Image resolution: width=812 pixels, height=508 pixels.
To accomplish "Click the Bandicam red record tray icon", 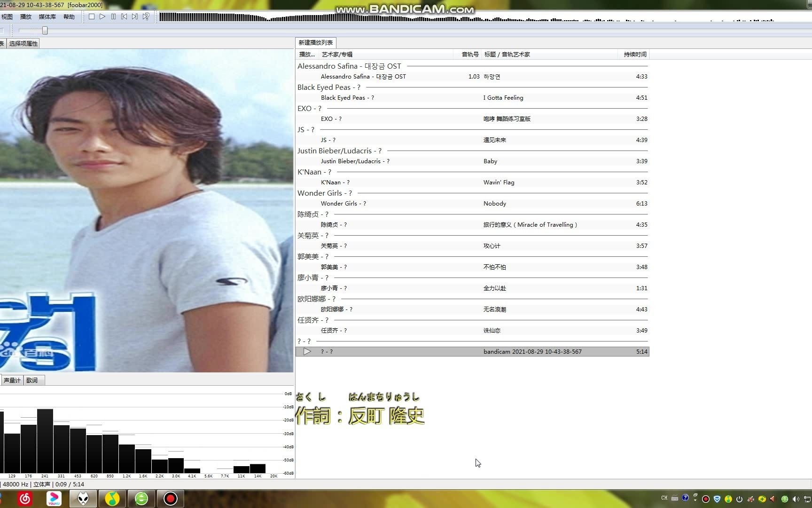I will 706,499.
